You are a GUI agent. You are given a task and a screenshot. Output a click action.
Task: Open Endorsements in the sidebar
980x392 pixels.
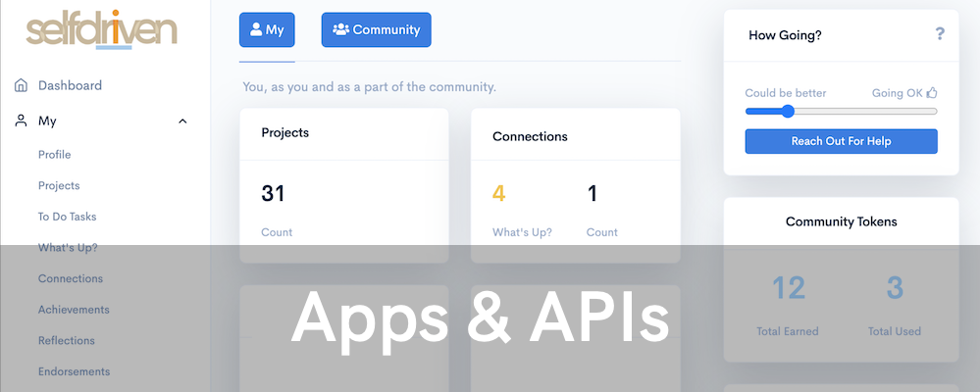[x=74, y=371]
